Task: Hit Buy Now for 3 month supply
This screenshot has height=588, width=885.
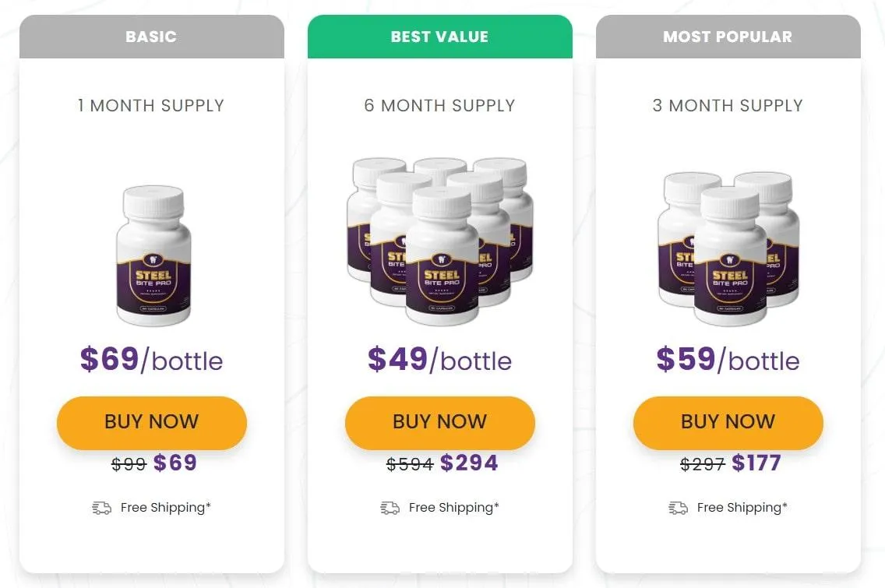Action: point(728,422)
